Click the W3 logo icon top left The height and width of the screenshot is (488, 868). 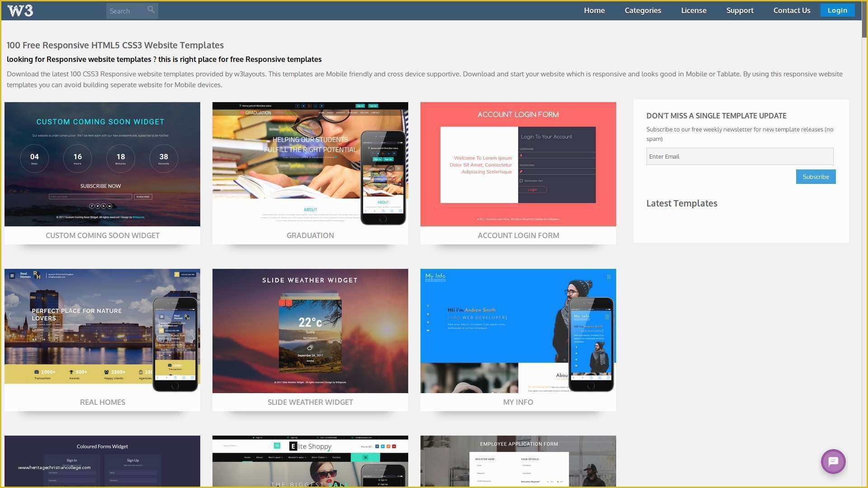20,10
